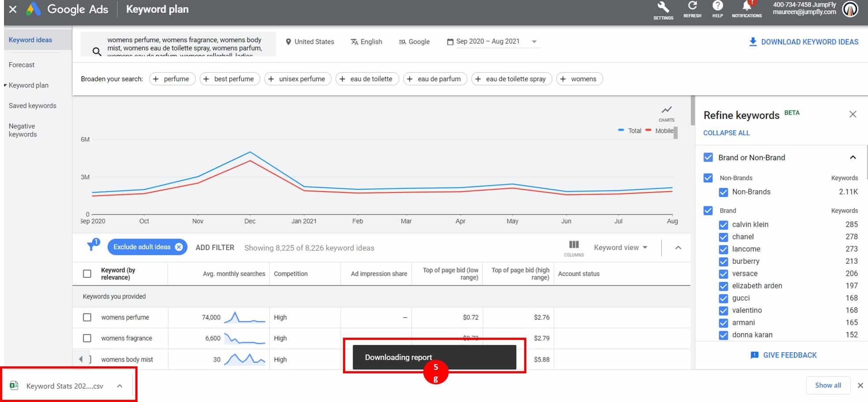
Task: Uncheck the chanel brand
Action: point(723,237)
